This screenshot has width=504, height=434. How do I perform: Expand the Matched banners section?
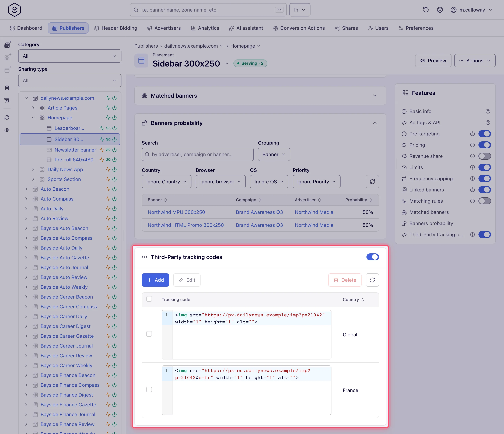pos(375,96)
